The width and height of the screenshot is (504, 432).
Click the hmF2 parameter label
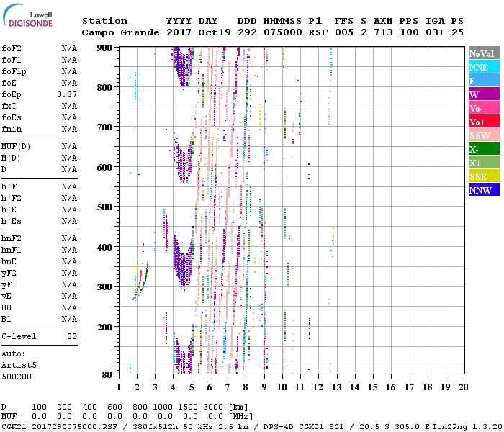pyautogui.click(x=12, y=239)
